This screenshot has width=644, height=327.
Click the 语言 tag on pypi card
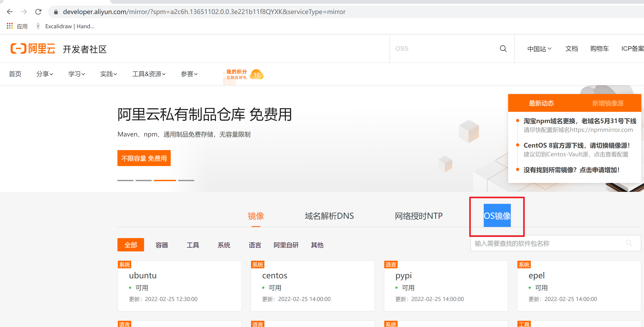[x=391, y=265]
